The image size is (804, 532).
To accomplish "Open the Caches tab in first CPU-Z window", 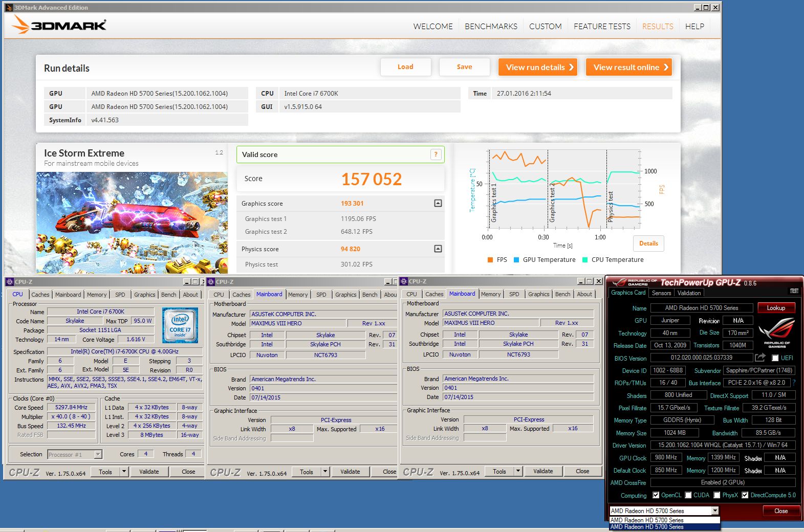I will coord(40,295).
